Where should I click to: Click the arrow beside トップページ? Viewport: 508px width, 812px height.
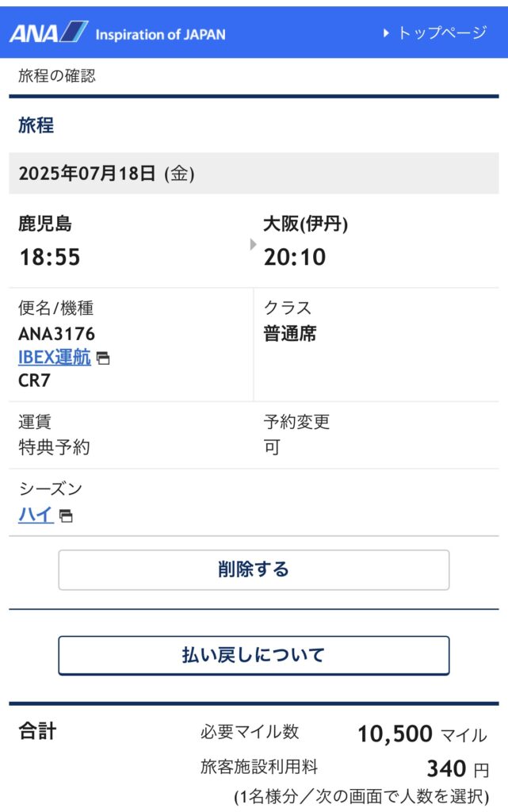click(x=386, y=33)
